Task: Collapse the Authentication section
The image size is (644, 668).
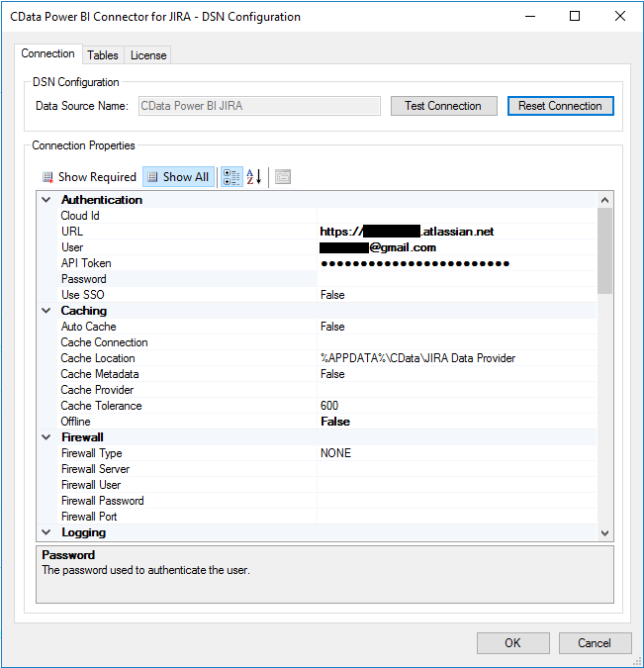Action: coord(46,200)
